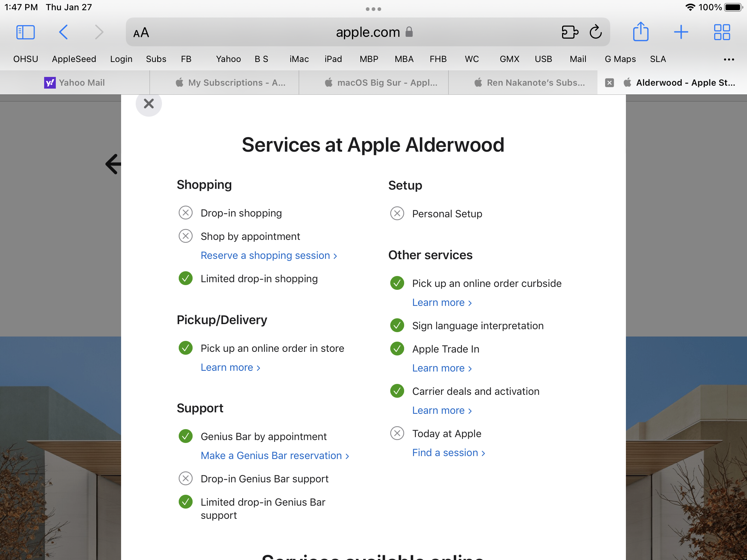The height and width of the screenshot is (560, 747).
Task: Open the G Maps bookmark
Action: [x=620, y=59]
